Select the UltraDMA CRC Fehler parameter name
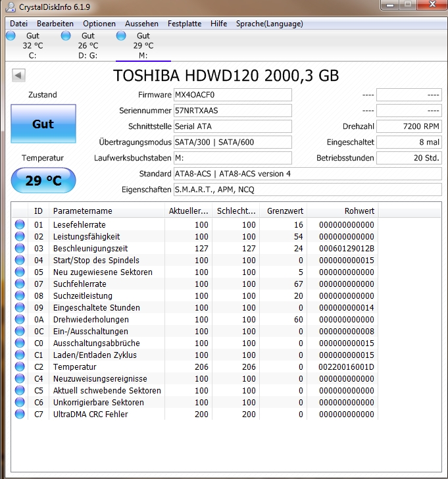The width and height of the screenshot is (448, 479). 90,414
